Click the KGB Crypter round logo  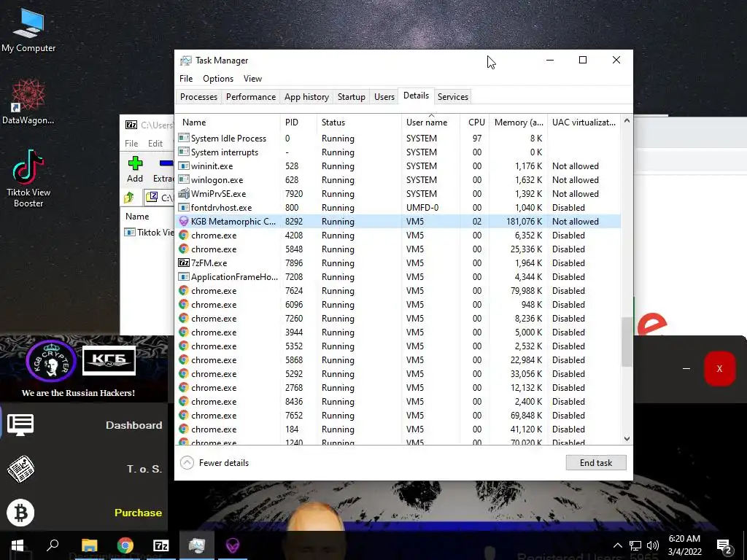pyautogui.click(x=51, y=360)
